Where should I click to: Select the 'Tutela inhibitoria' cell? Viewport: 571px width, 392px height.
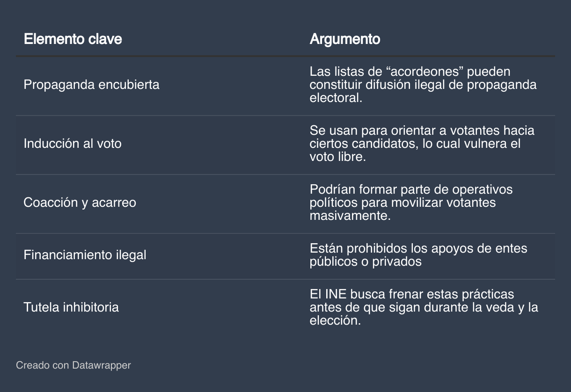click(71, 307)
